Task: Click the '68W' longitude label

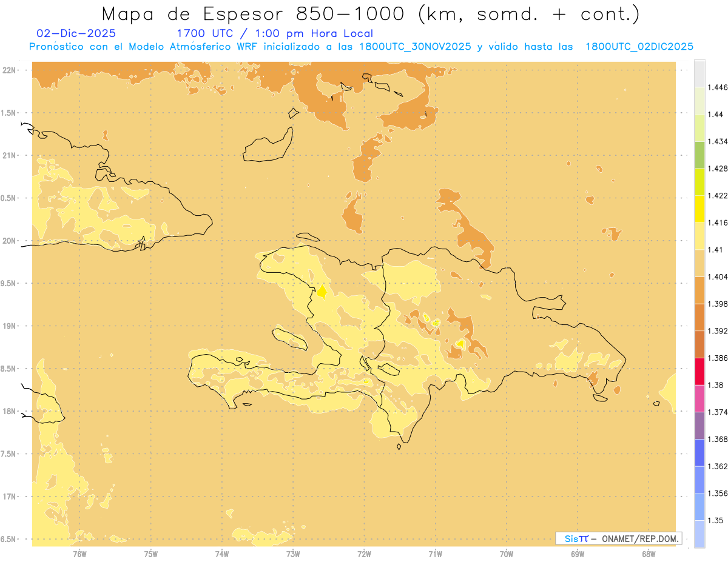Action: 649,554
